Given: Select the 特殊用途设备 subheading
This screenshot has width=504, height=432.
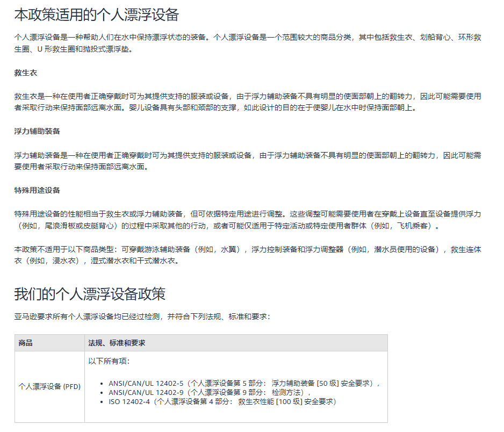Looking at the screenshot, I should point(37,190).
